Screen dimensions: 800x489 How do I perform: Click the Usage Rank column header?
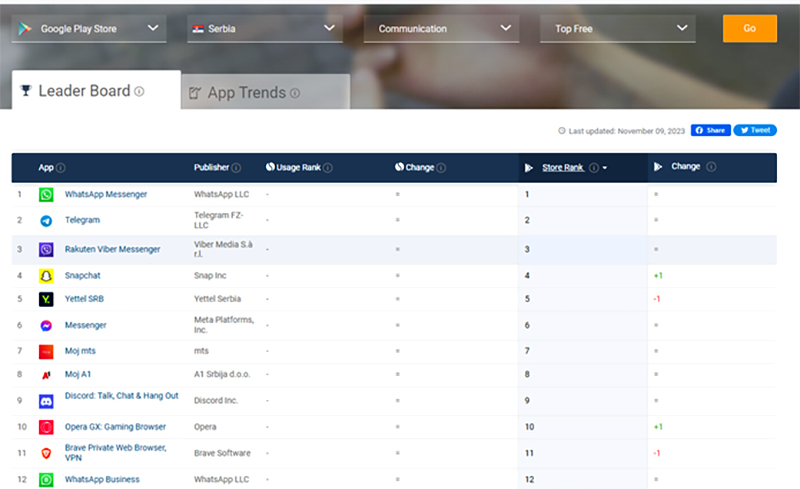[298, 168]
